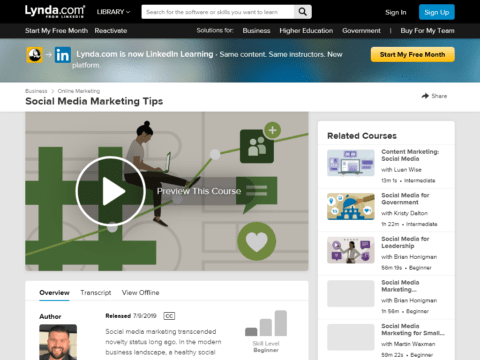
Task: Click the yellow Lynda badge icon
Action: pyautogui.click(x=34, y=55)
